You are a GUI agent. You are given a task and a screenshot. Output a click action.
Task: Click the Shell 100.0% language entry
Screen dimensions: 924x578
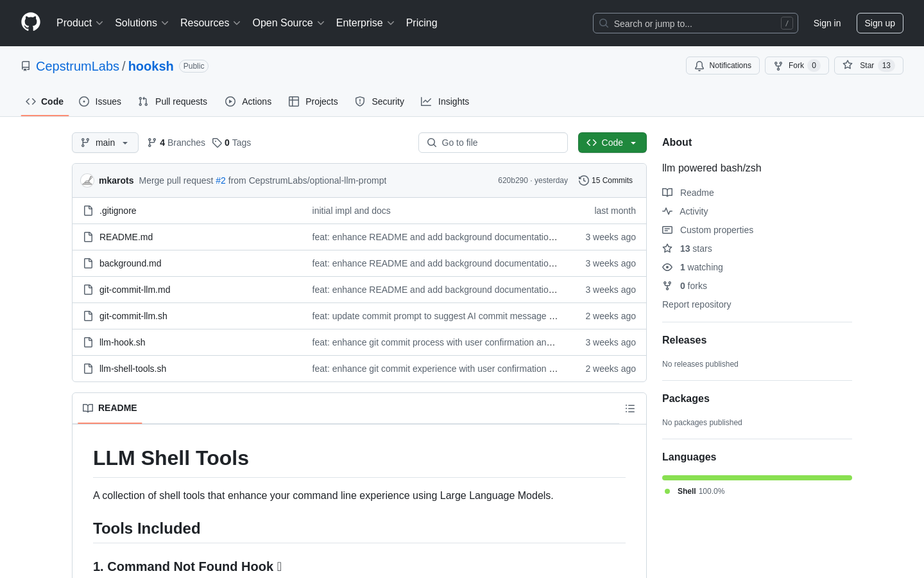pos(695,491)
